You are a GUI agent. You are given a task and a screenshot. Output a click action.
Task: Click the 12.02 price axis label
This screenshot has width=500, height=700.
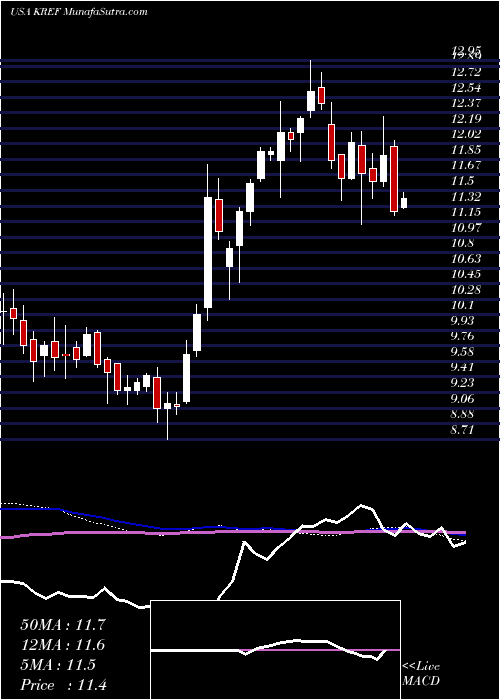pos(467,134)
